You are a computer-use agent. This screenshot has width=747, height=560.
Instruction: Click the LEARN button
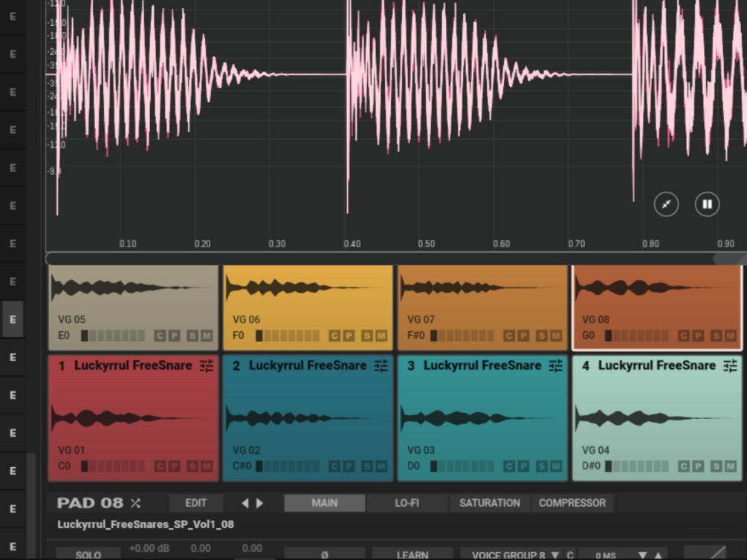coord(413,554)
